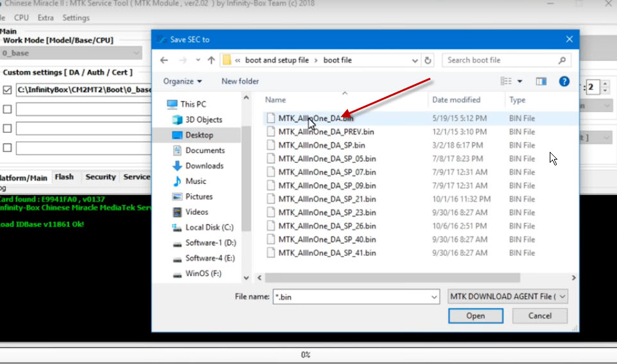The height and width of the screenshot is (364, 617).
Task: Open the Settings menu
Action: 76,18
